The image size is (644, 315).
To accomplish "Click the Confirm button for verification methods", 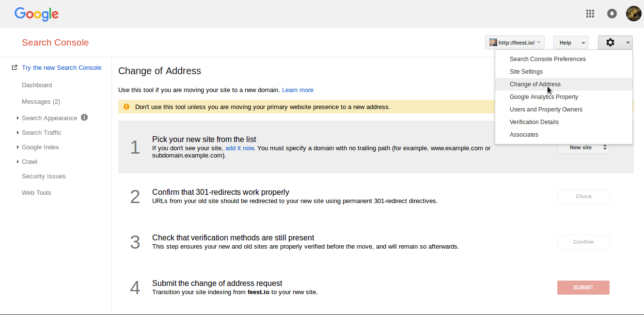I will 583,242.
